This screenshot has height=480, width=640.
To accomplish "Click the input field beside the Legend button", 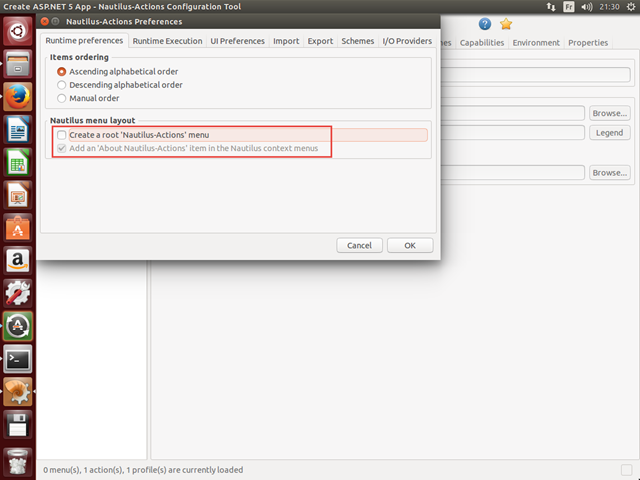I will [x=513, y=133].
